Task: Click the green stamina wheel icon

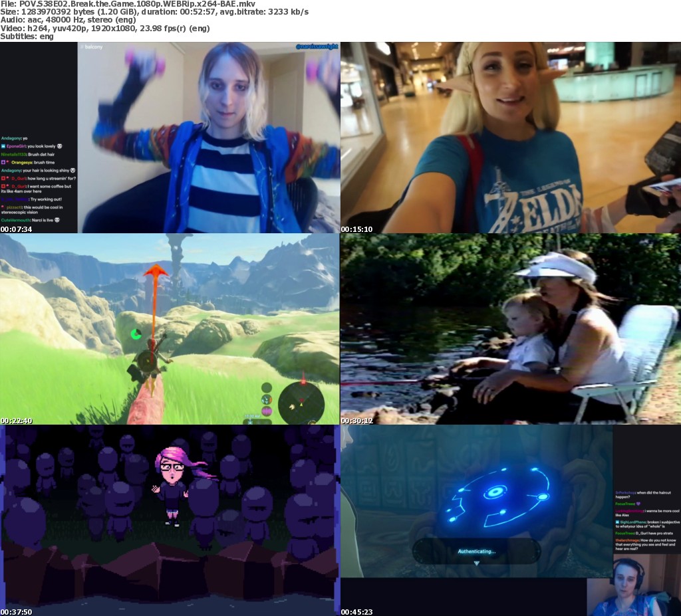Action: pos(136,334)
